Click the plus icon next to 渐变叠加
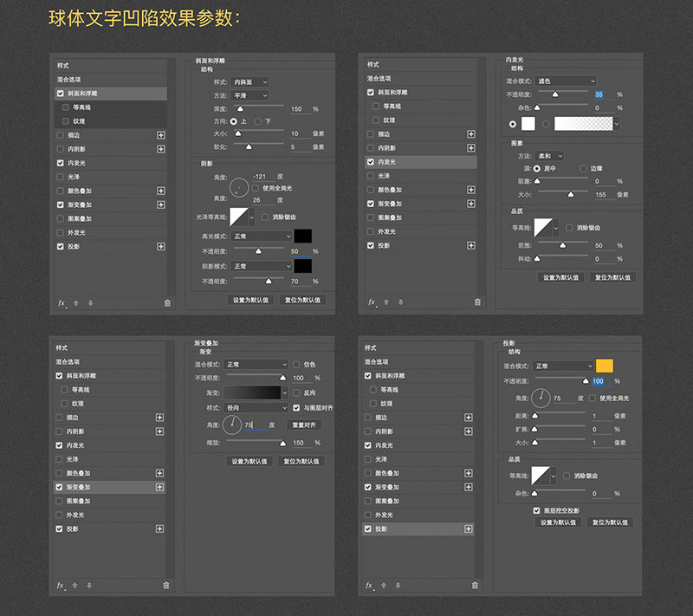 point(159,204)
